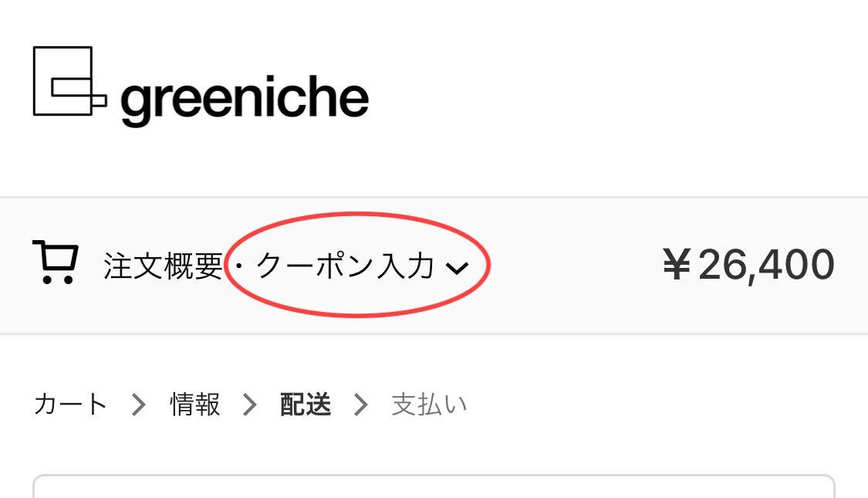This screenshot has width=868, height=498.
Task: Expand the chevron beside クーポン入力
Action: [458, 269]
